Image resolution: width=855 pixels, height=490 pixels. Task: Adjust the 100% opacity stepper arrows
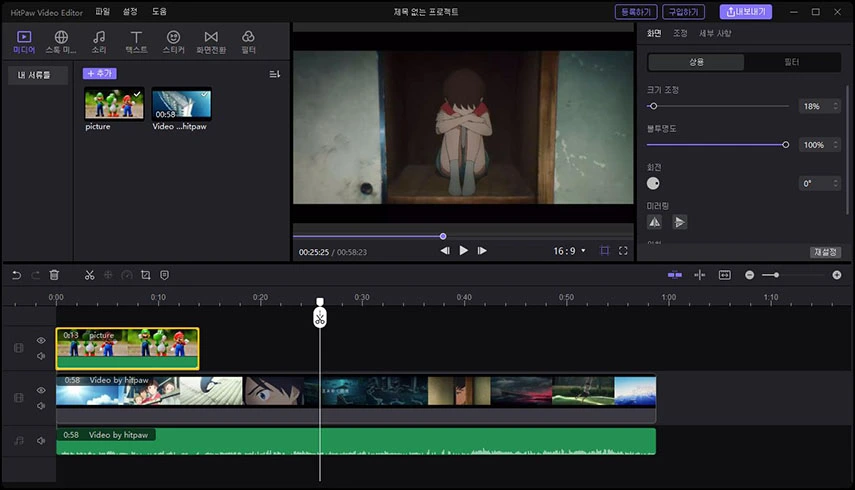[x=835, y=145]
